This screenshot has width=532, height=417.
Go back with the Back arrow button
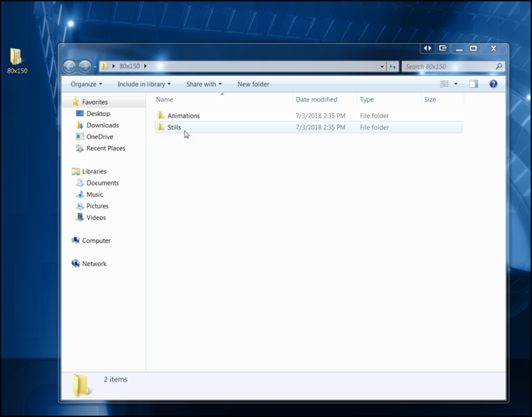(x=70, y=67)
